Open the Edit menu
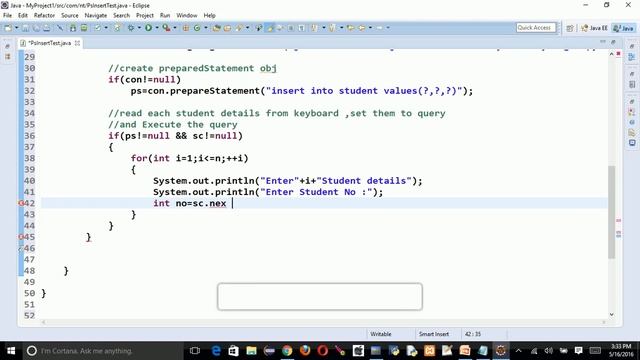Viewport: 640px width, 360px height. click(x=23, y=15)
